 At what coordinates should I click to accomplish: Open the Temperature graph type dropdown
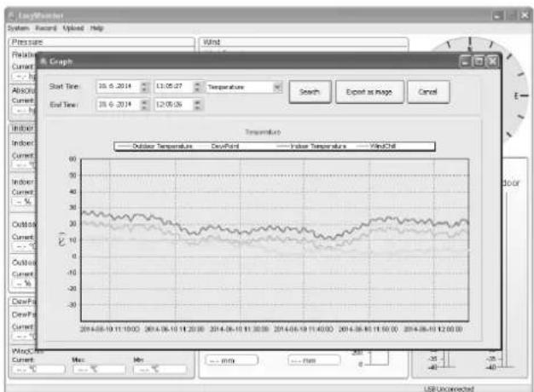click(x=277, y=87)
